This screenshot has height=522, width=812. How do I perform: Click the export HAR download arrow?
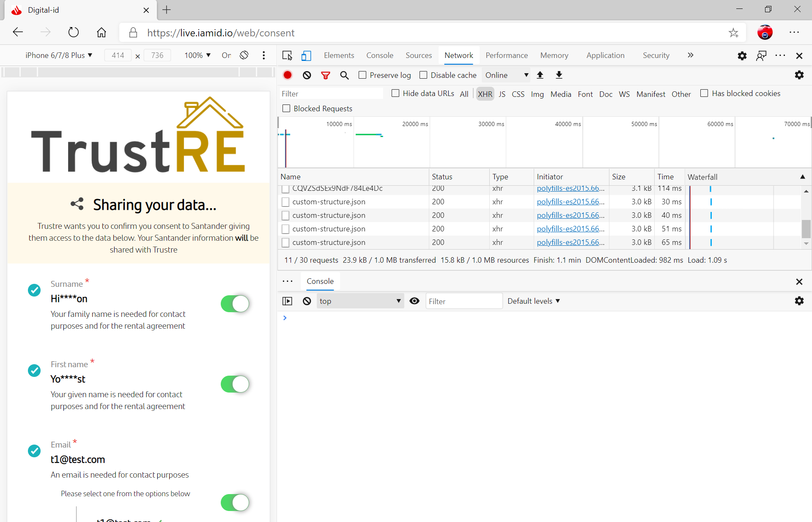click(559, 75)
